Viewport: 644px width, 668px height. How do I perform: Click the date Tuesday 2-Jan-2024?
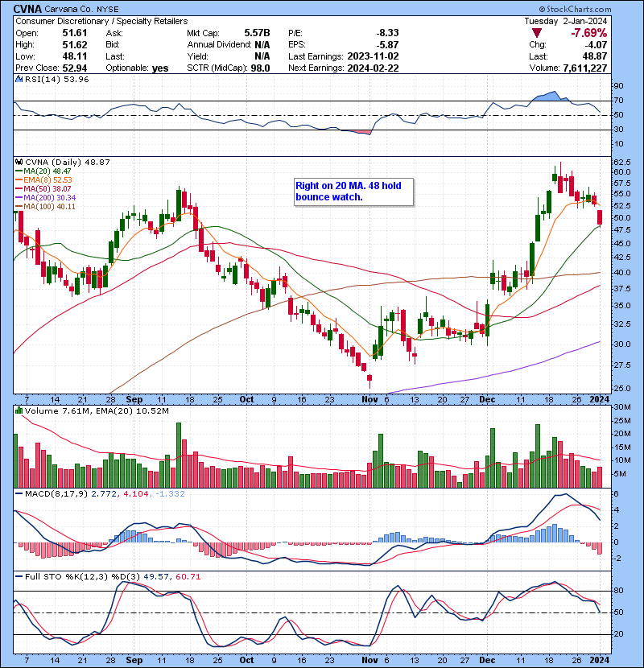566,21
